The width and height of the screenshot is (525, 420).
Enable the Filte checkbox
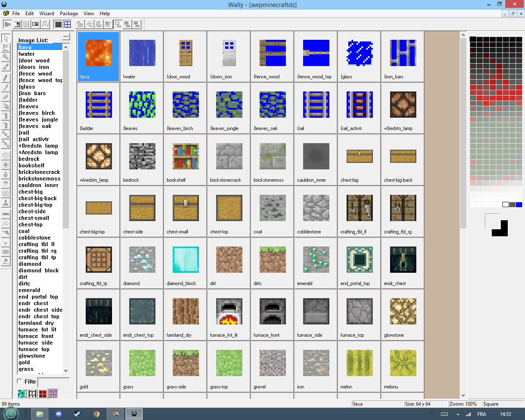(x=19, y=381)
